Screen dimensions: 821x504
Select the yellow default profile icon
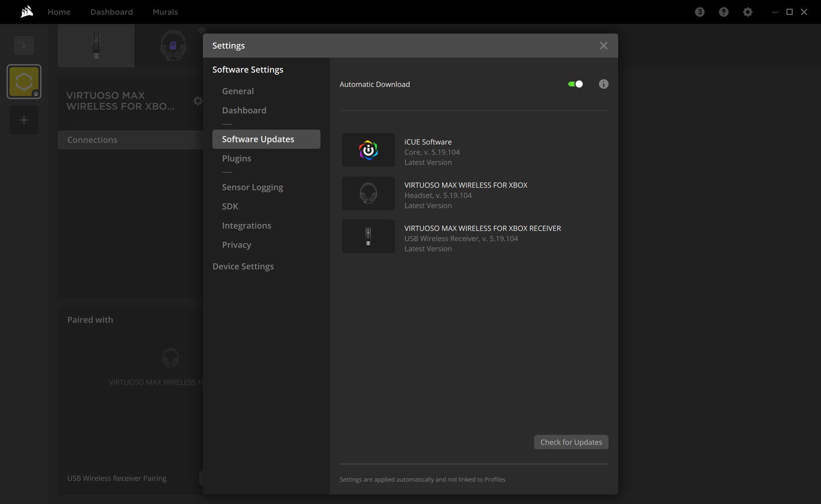coord(24,82)
